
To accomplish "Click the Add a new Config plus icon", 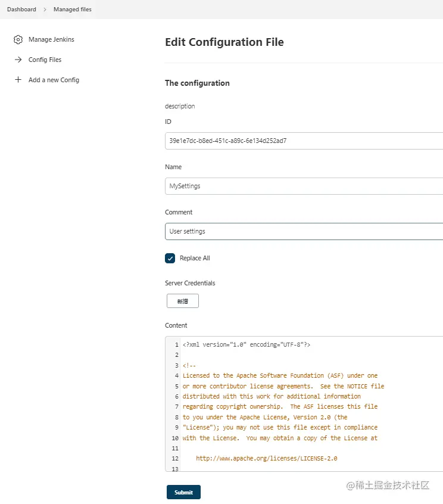I will pos(18,80).
